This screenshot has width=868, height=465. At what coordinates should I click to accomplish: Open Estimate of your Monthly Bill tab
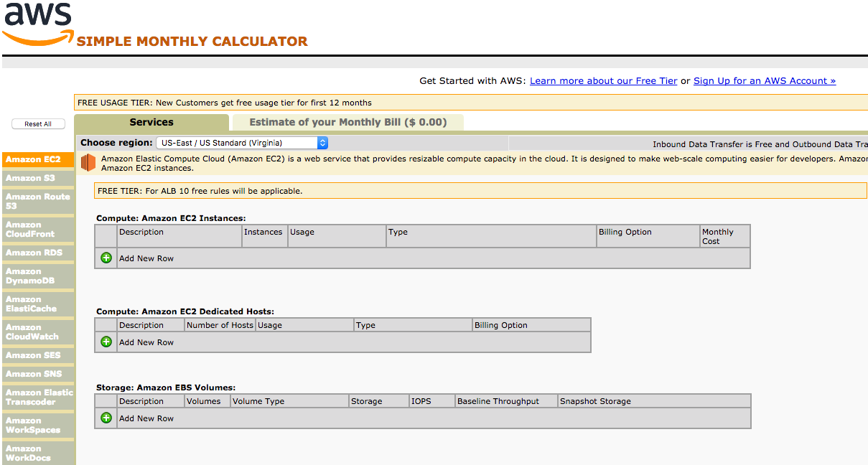(347, 122)
